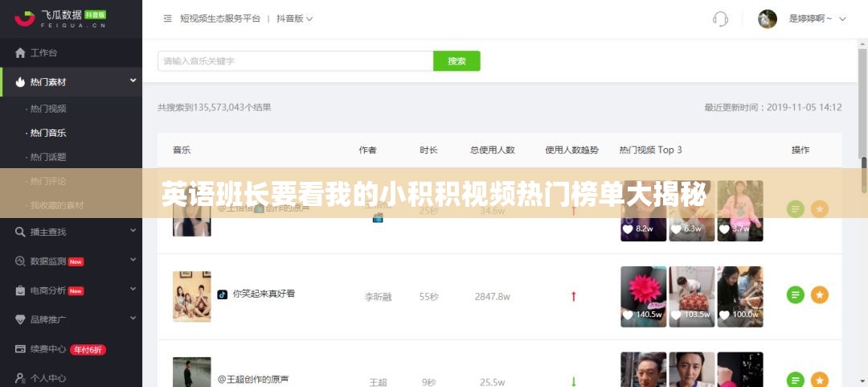Viewport: 868px width, 387px height.
Task: Click the green 搜索 button
Action: click(457, 61)
